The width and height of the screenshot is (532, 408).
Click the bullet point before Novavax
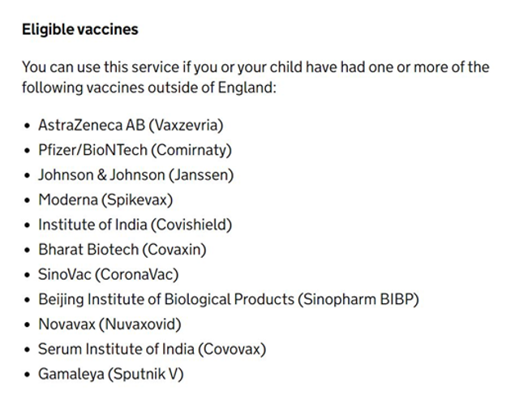pyautogui.click(x=28, y=325)
